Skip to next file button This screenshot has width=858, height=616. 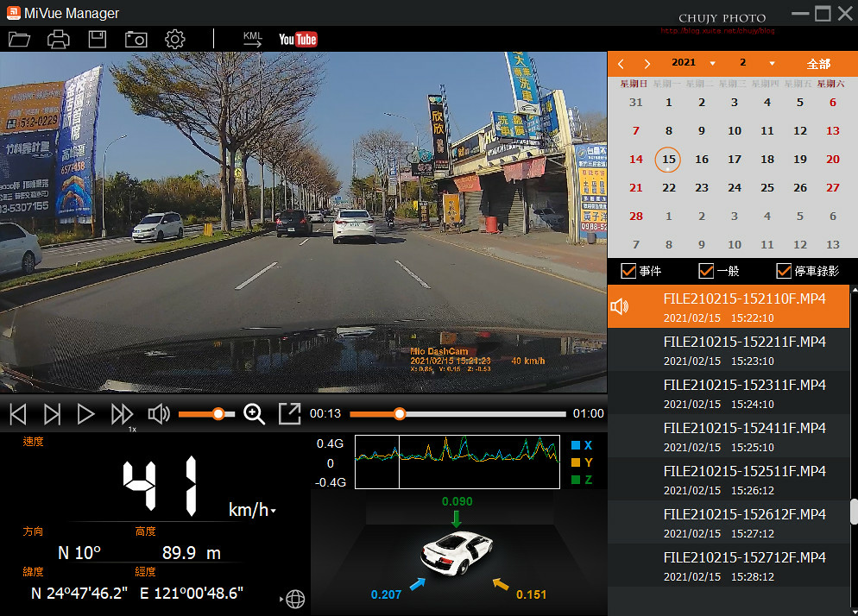[x=52, y=414]
